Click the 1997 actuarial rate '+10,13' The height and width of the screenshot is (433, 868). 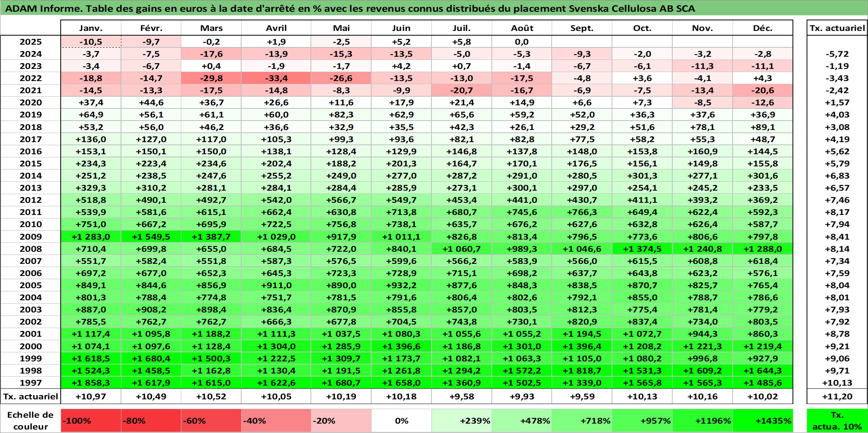(x=837, y=382)
